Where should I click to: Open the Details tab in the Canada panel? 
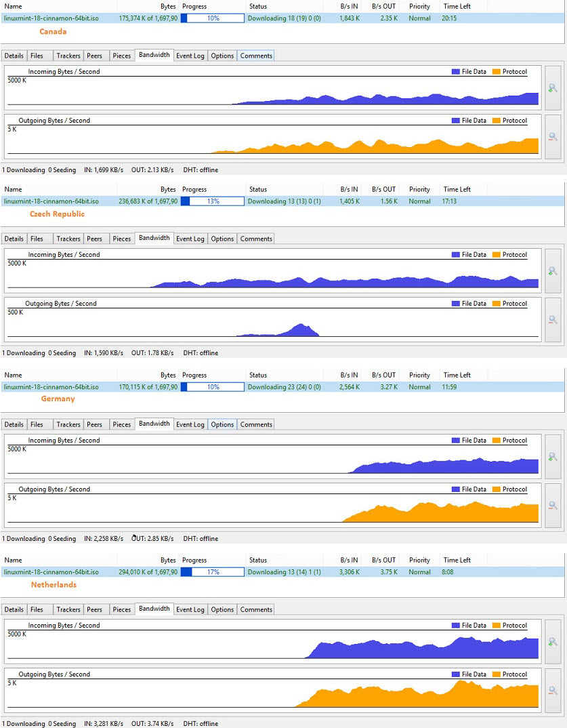coord(14,56)
